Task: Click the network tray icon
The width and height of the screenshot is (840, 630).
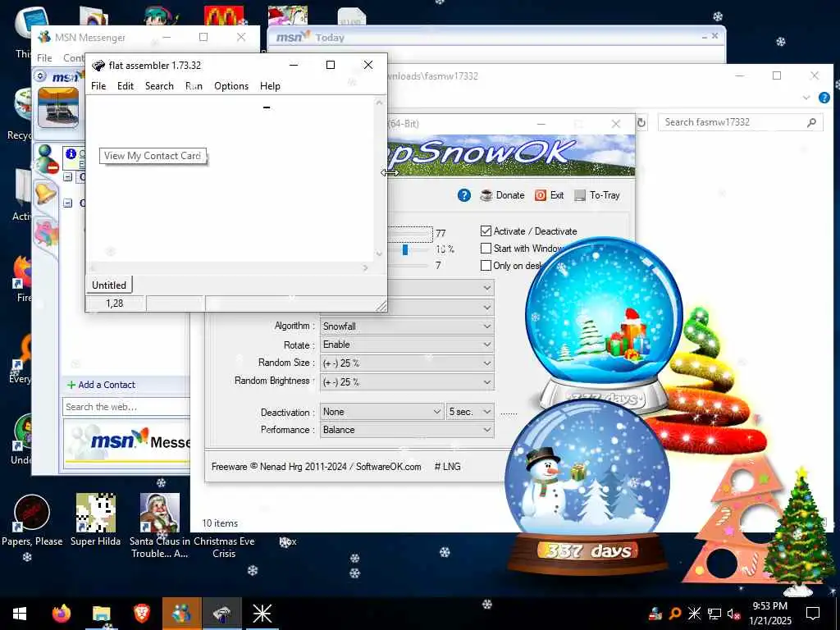Action: coord(714,614)
